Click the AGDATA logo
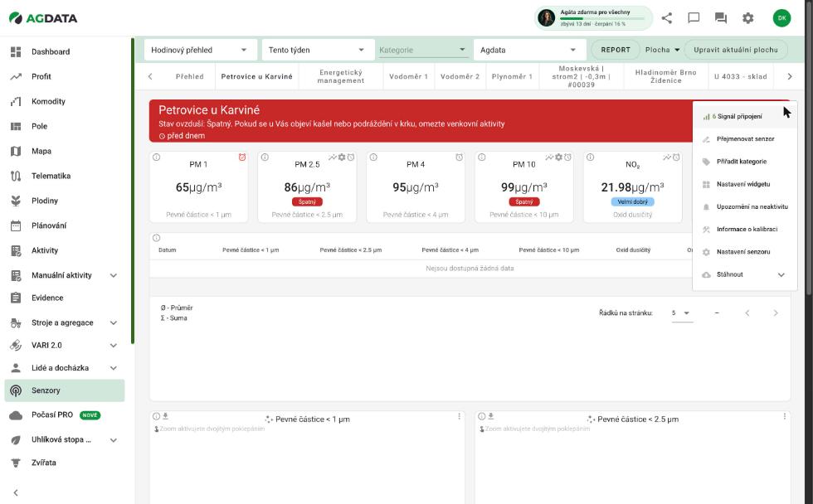813x504 pixels. coord(43,18)
